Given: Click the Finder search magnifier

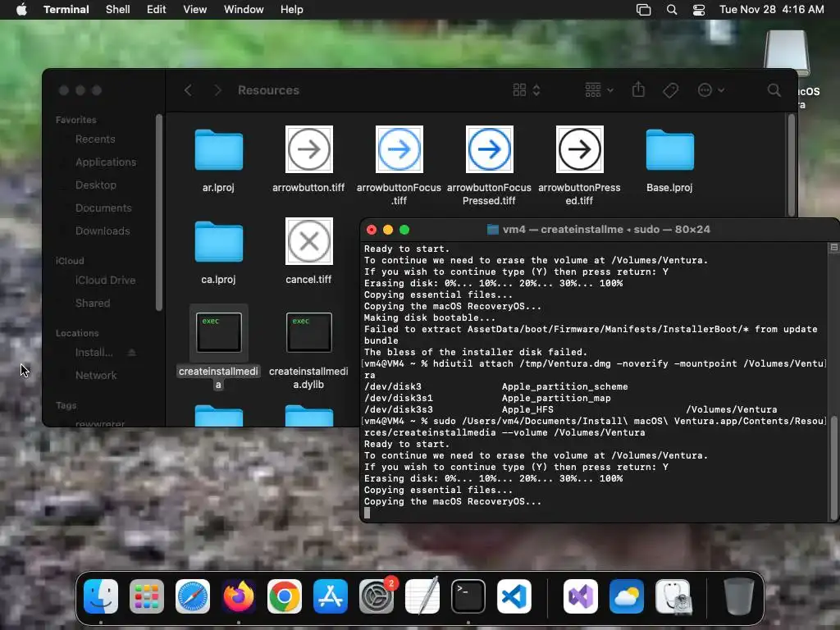Looking at the screenshot, I should 774,90.
